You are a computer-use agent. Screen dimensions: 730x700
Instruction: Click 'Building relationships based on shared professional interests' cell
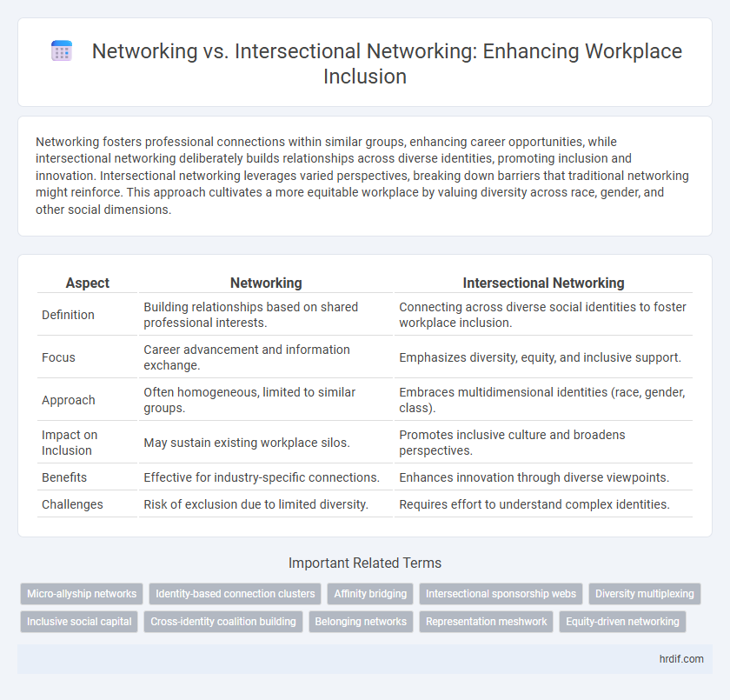[x=266, y=315]
